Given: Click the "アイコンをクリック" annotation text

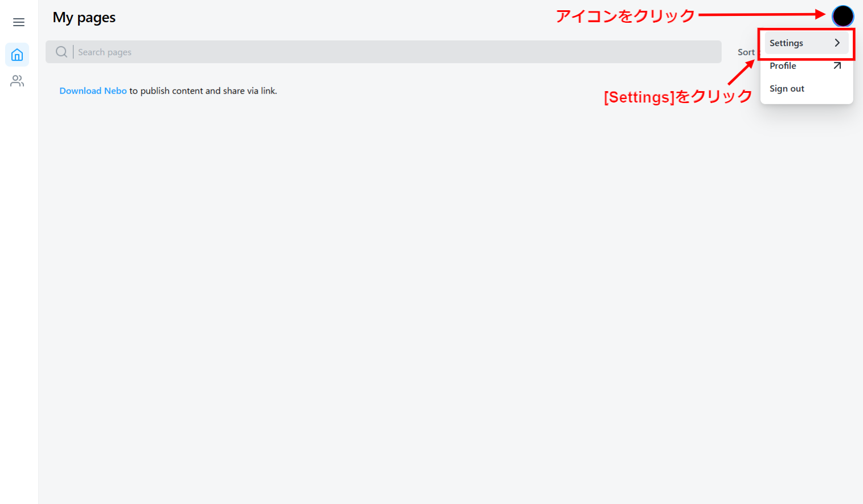Looking at the screenshot, I should (x=625, y=16).
